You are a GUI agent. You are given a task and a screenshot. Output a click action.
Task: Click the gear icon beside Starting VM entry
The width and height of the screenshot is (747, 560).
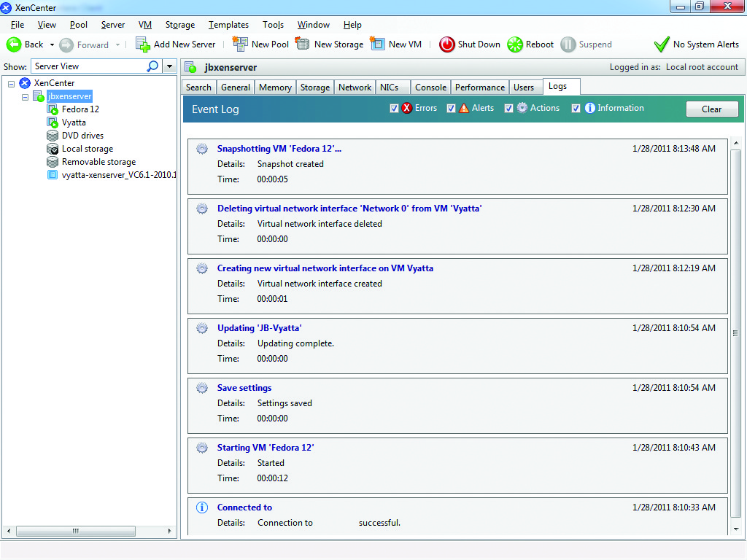(x=202, y=448)
